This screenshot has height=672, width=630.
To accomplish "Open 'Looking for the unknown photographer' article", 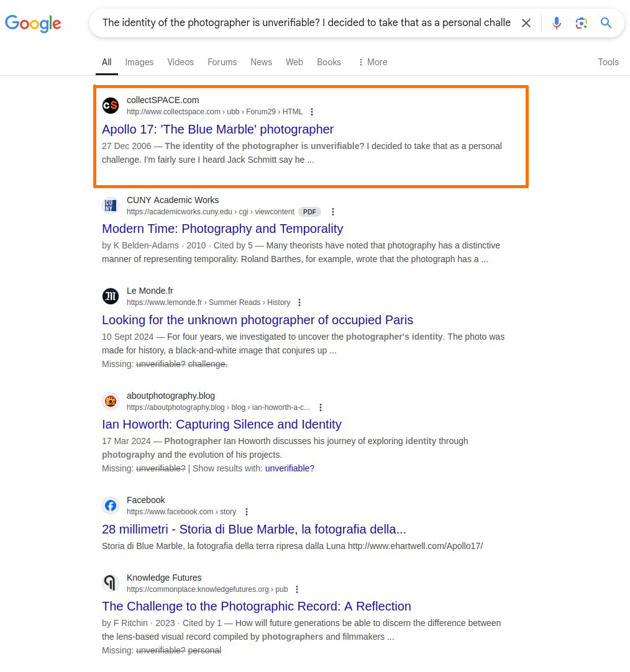I will pyautogui.click(x=257, y=320).
